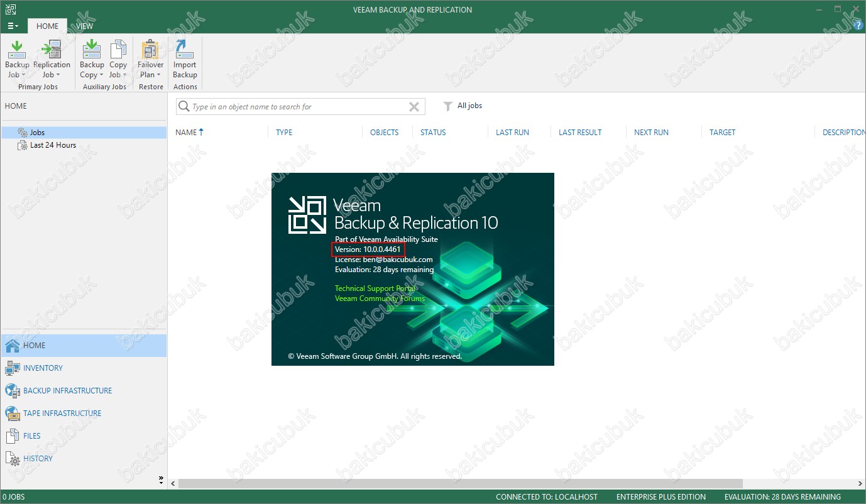This screenshot has height=504, width=866.
Task: Click 'EVALUATION: 28 DAYS REMAINING' status text
Action: pyautogui.click(x=782, y=497)
